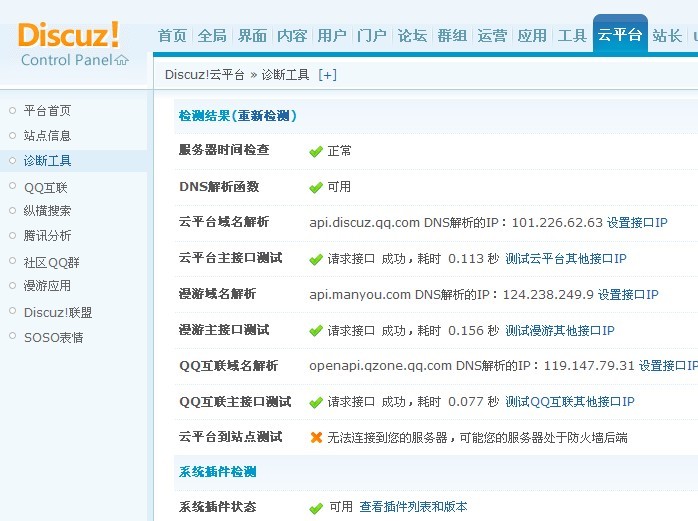Screen dimensions: 698x521
Task: Open 社区QQ群 in sidebar
Action: tap(51, 262)
